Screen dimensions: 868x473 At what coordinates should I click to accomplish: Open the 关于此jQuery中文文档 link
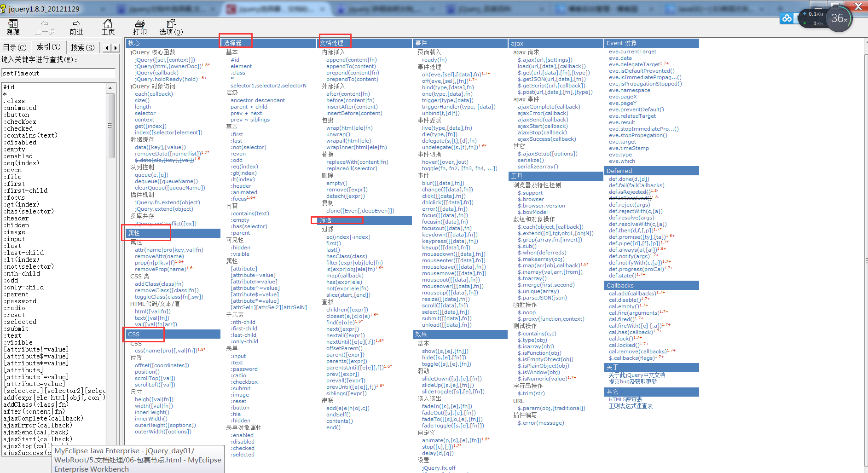637,375
